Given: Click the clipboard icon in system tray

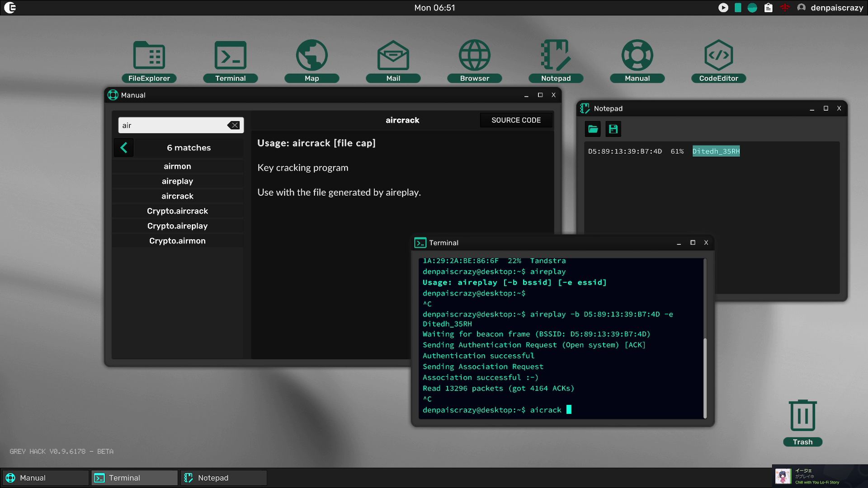Looking at the screenshot, I should pyautogui.click(x=768, y=8).
